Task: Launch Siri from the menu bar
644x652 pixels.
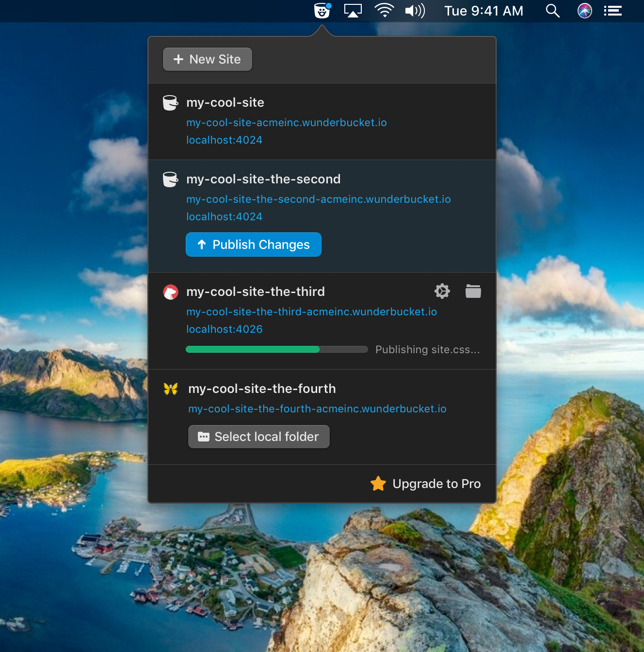Action: [584, 11]
